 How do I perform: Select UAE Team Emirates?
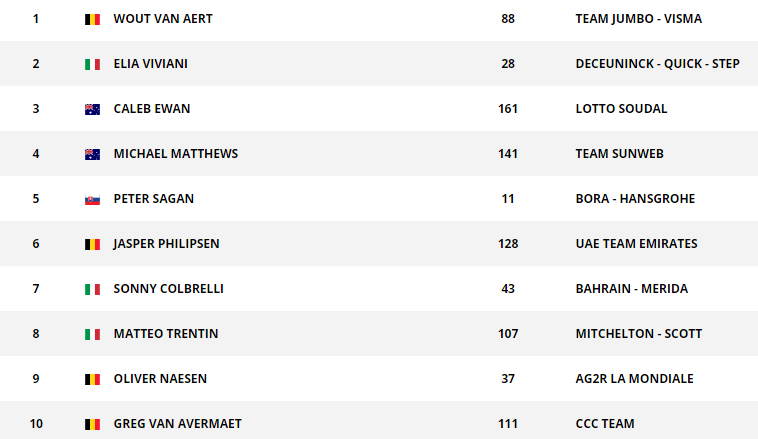pos(636,244)
